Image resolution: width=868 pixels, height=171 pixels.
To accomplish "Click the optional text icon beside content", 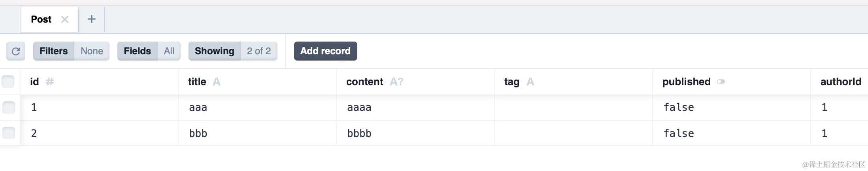I will click(396, 82).
